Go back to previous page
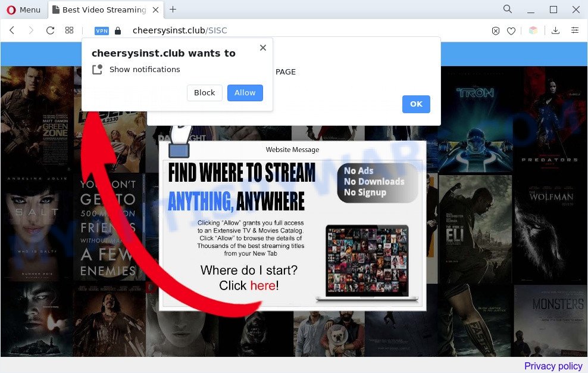The image size is (588, 373). (x=12, y=30)
